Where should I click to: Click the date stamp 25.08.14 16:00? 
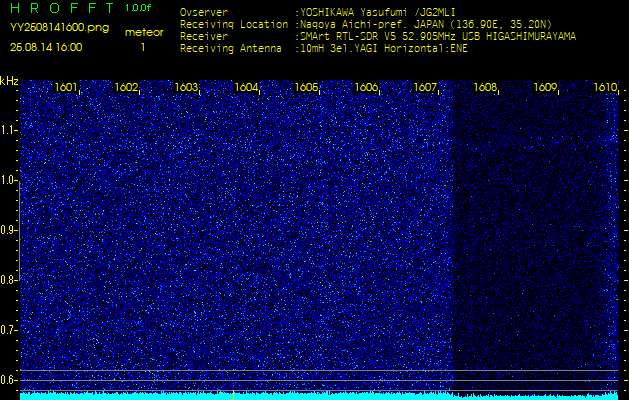coord(46,47)
